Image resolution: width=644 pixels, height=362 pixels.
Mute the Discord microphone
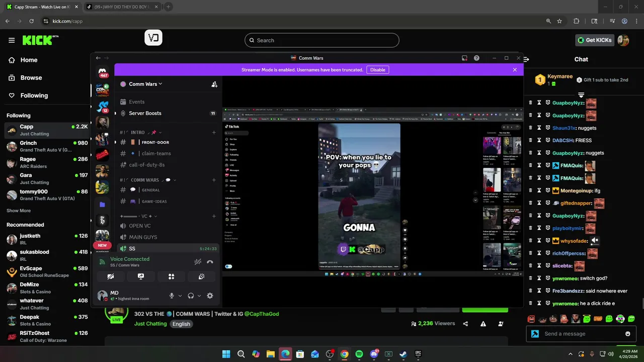[x=172, y=296]
